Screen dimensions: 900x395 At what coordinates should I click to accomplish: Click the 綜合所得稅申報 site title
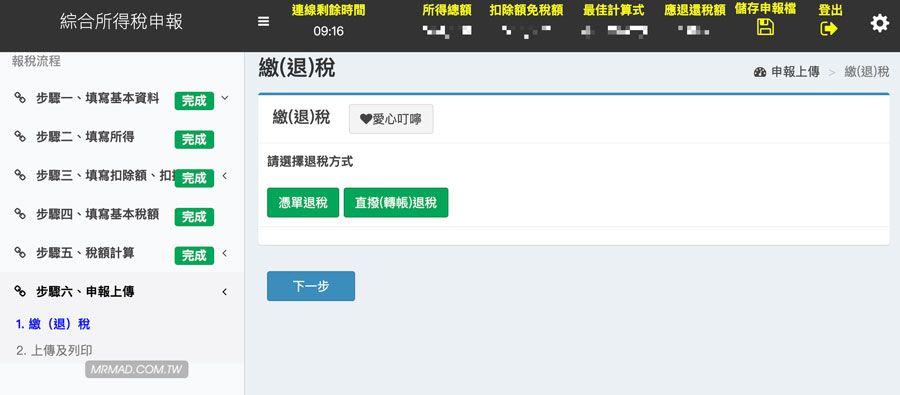coord(122,22)
